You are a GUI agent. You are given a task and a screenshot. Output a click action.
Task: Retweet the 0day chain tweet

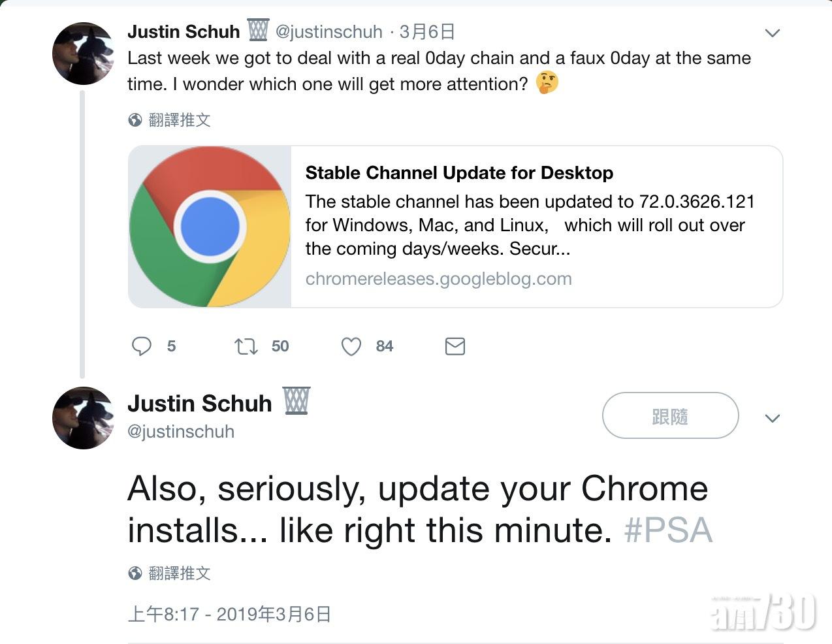(246, 346)
